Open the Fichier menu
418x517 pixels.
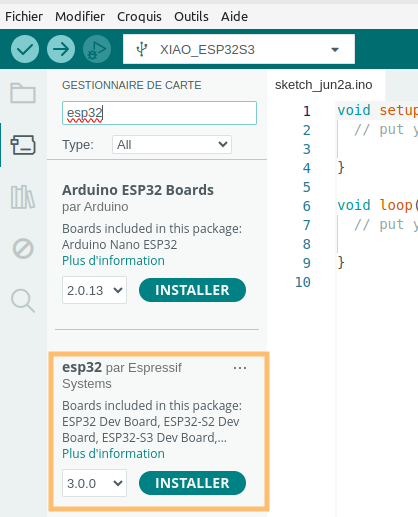[x=24, y=16]
